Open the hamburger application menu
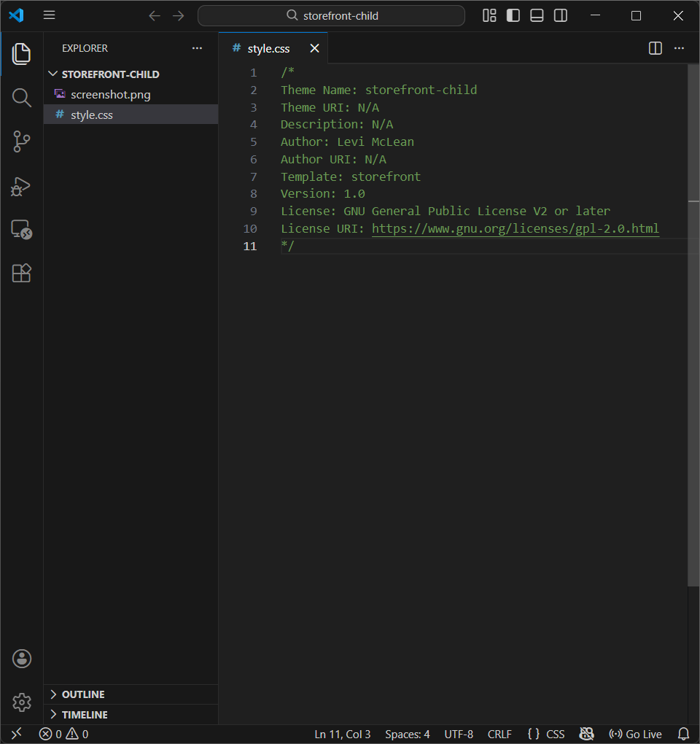Screen dimensions: 700x744 tap(50, 15)
